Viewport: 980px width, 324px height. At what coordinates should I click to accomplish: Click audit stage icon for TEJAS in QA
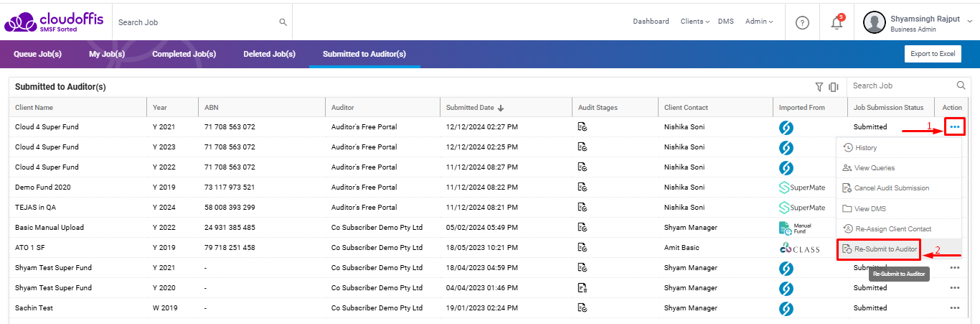pos(583,208)
